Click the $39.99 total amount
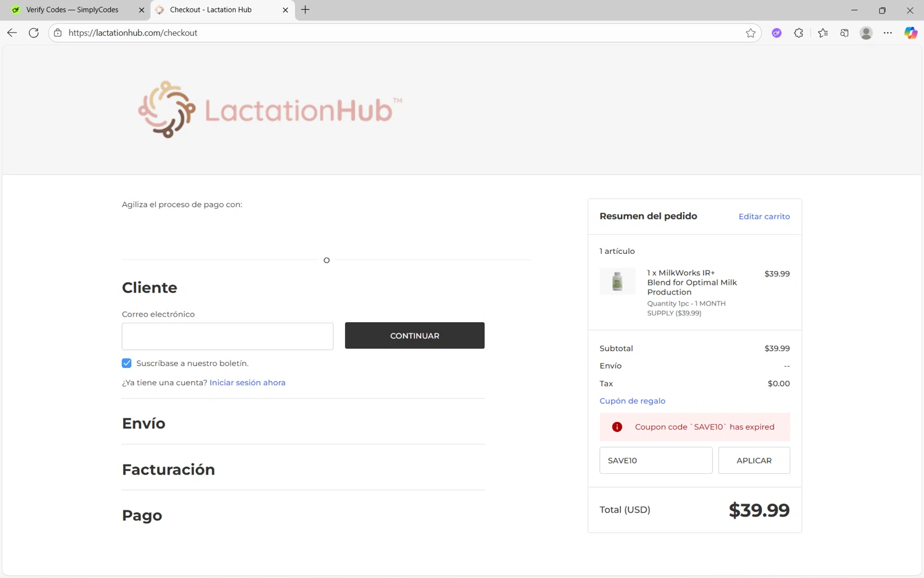This screenshot has width=924, height=578. coord(759,510)
